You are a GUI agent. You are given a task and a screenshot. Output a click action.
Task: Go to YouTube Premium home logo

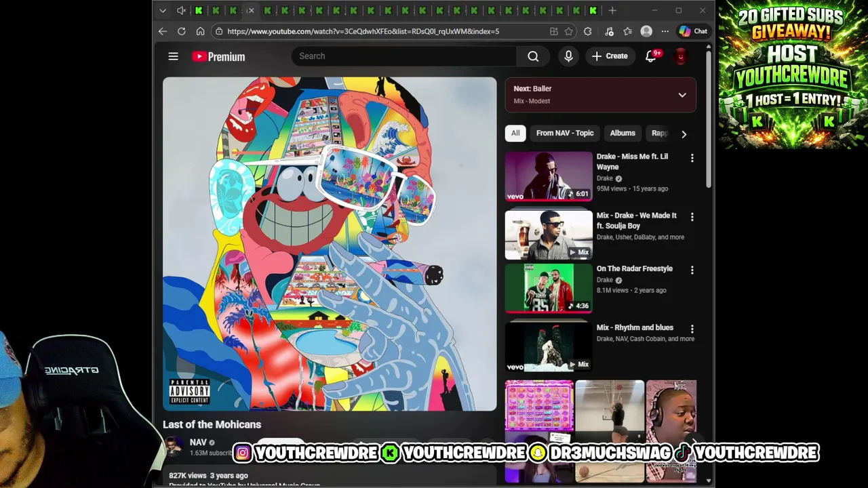pos(218,56)
